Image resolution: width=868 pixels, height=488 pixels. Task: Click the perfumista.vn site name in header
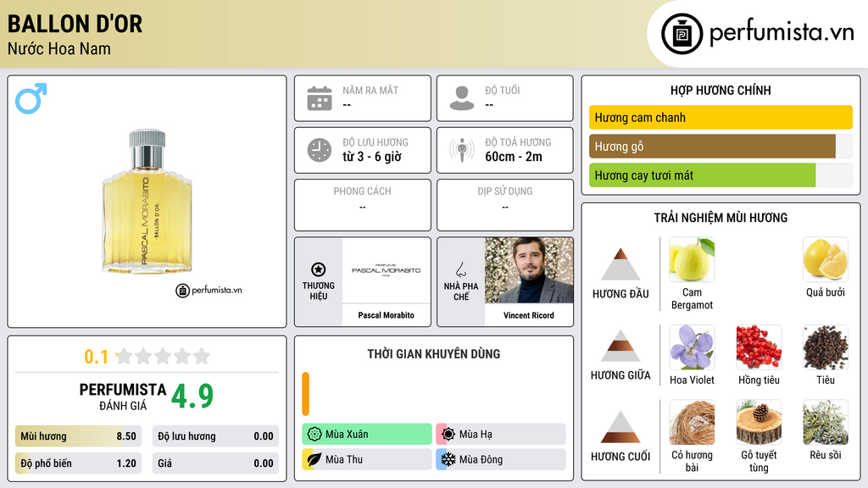pos(782,33)
